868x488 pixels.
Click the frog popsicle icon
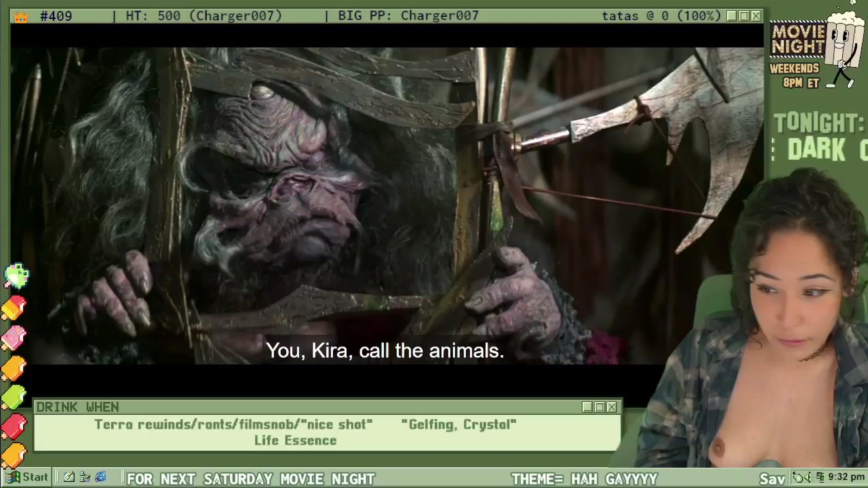tap(16, 276)
